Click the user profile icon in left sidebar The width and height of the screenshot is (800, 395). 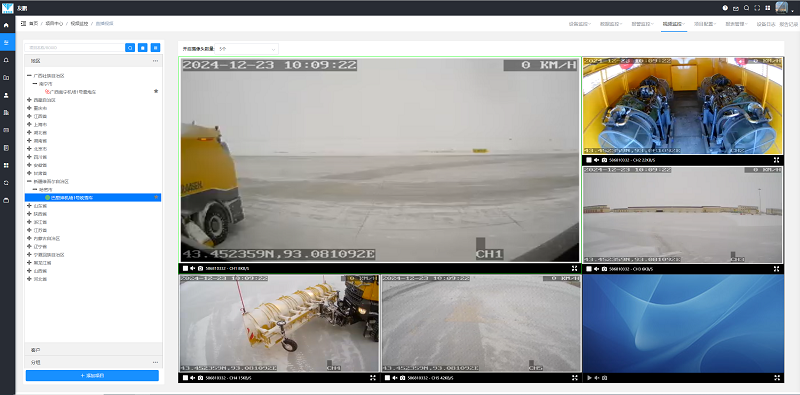coord(6,95)
